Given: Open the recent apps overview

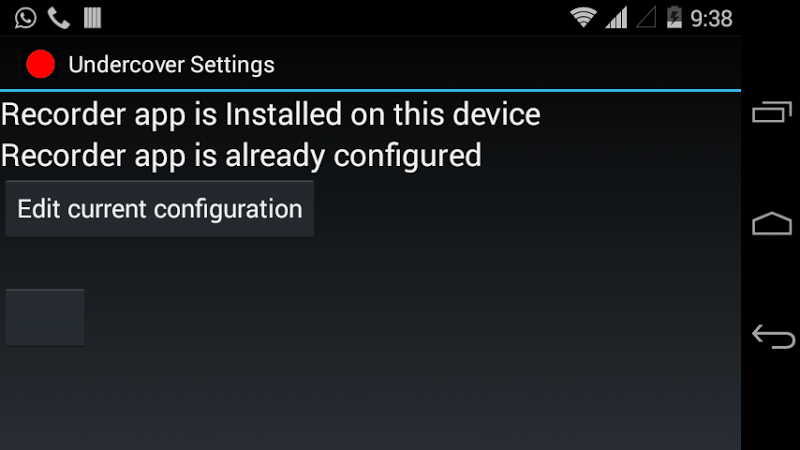Looking at the screenshot, I should [771, 112].
